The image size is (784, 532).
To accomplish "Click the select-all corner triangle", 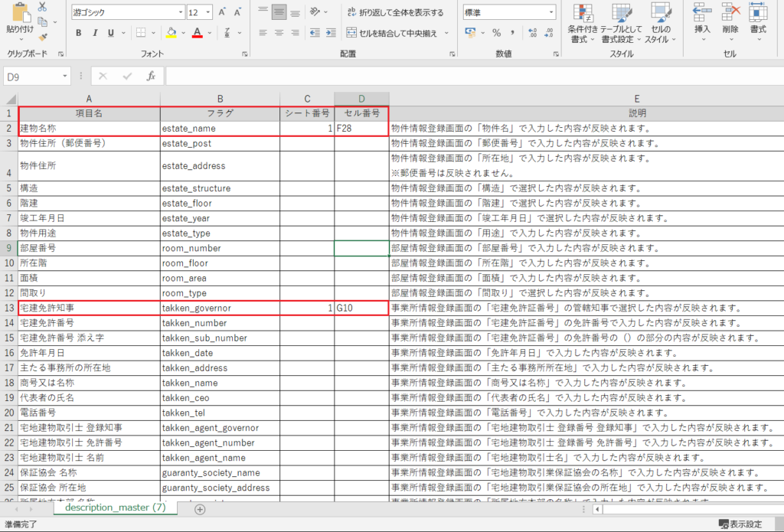I will [10, 99].
